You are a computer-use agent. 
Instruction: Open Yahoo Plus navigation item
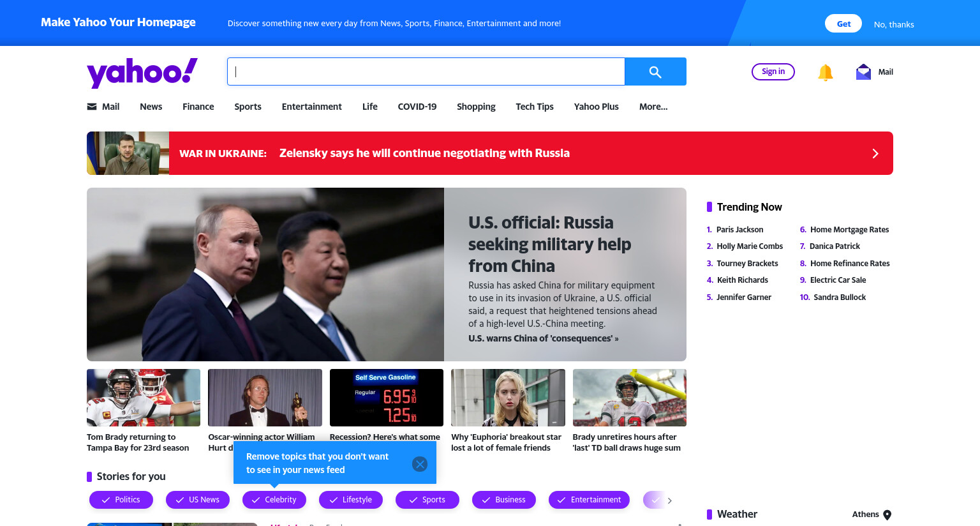(x=597, y=107)
